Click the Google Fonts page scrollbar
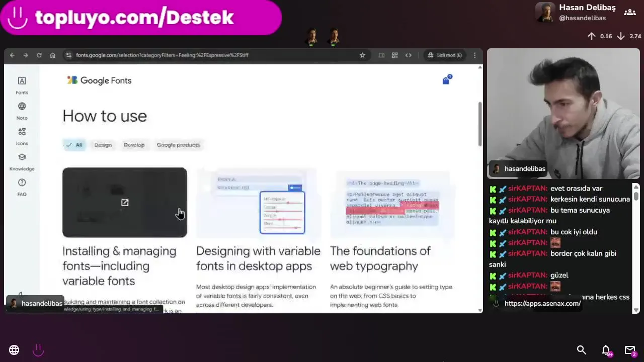Image resolution: width=644 pixels, height=362 pixels. coord(480,124)
